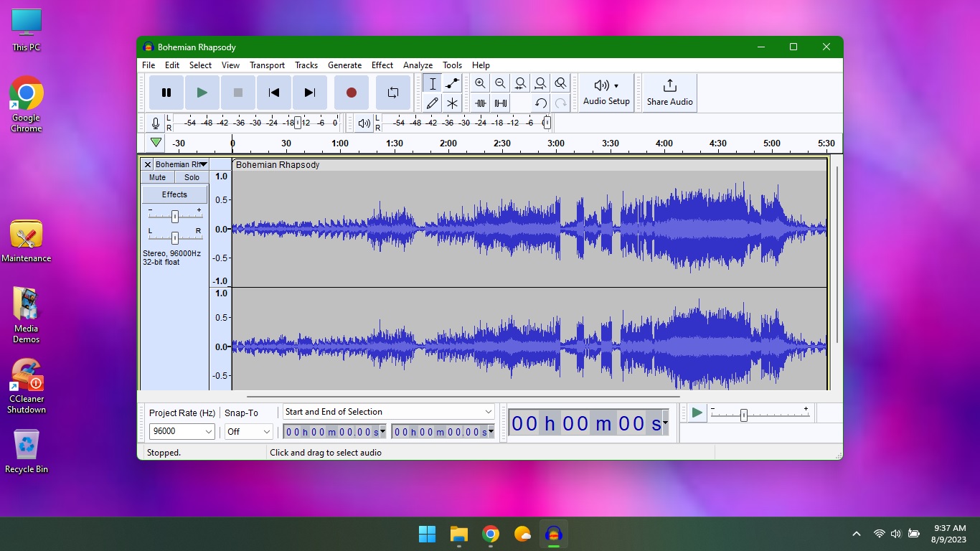Open the Tools menu
Screen dimensions: 980x551
tap(452, 65)
